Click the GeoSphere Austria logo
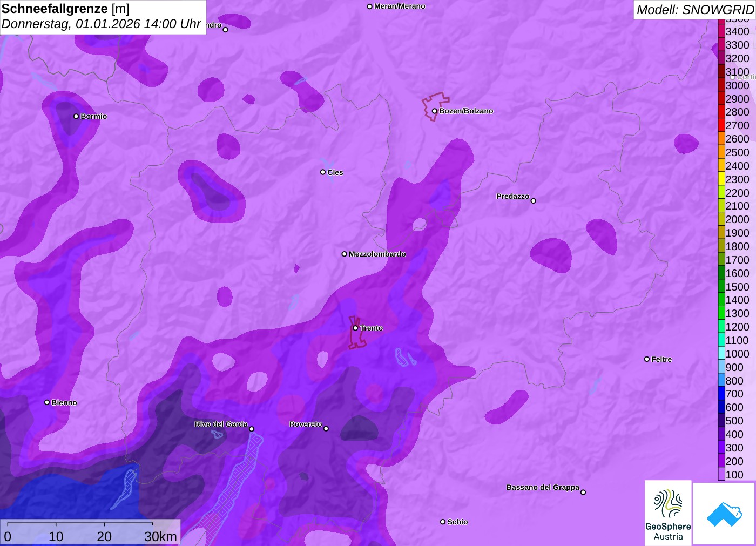The width and height of the screenshot is (756, 546). pos(668,513)
